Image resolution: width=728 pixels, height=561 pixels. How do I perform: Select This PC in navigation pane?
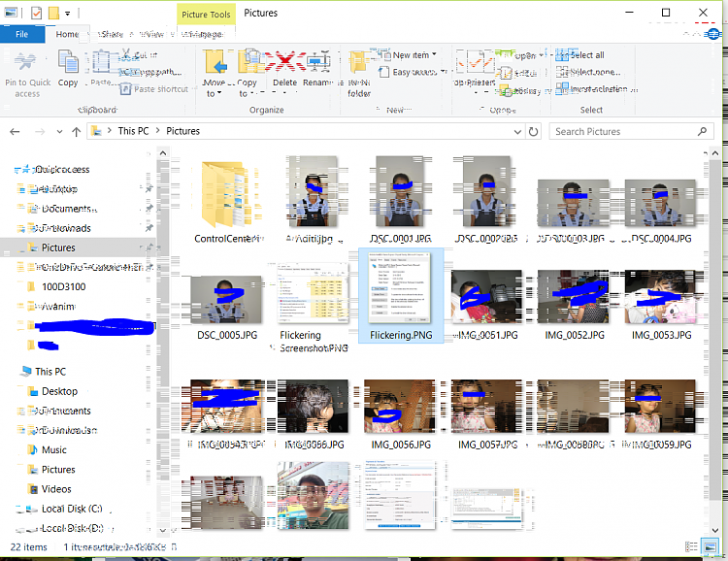coord(50,372)
